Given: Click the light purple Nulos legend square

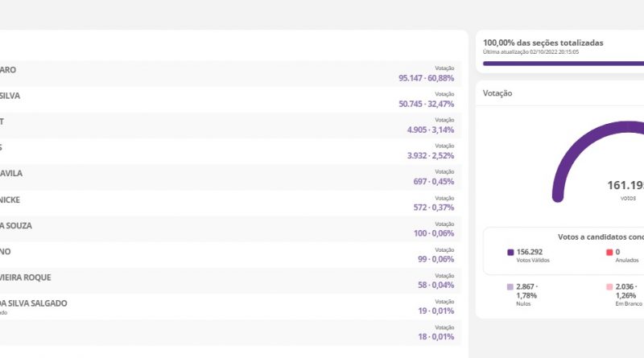Looking at the screenshot, I should tap(510, 286).
